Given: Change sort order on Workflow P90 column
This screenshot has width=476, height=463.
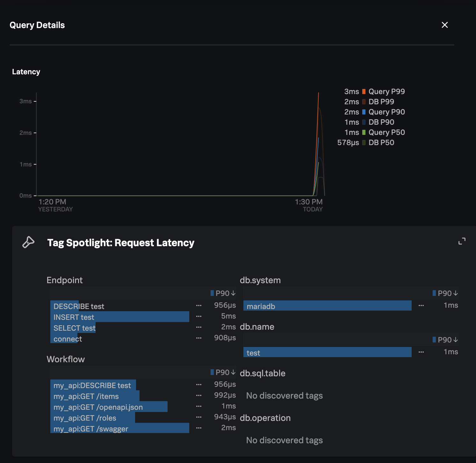Looking at the screenshot, I should coord(223,372).
